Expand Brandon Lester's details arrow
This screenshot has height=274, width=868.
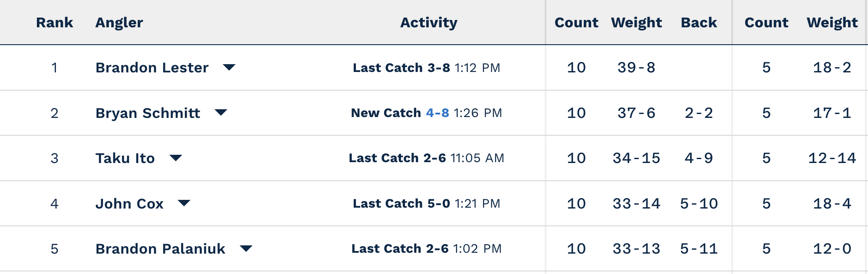tap(229, 67)
